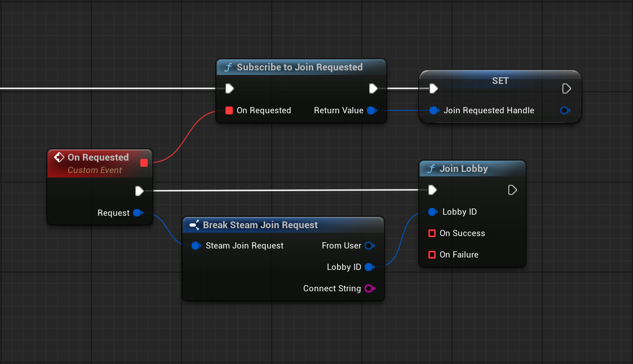Click the Join Lobby execution output pin
633x364 pixels.
(x=512, y=190)
